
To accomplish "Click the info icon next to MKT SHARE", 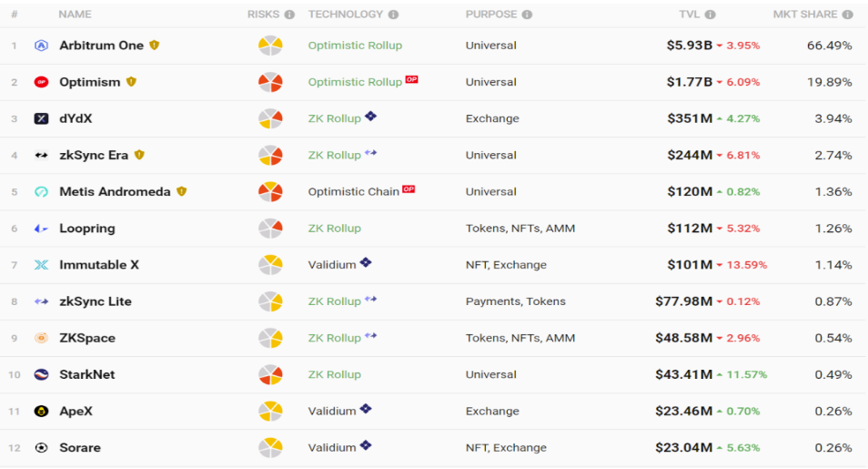I will tap(847, 15).
